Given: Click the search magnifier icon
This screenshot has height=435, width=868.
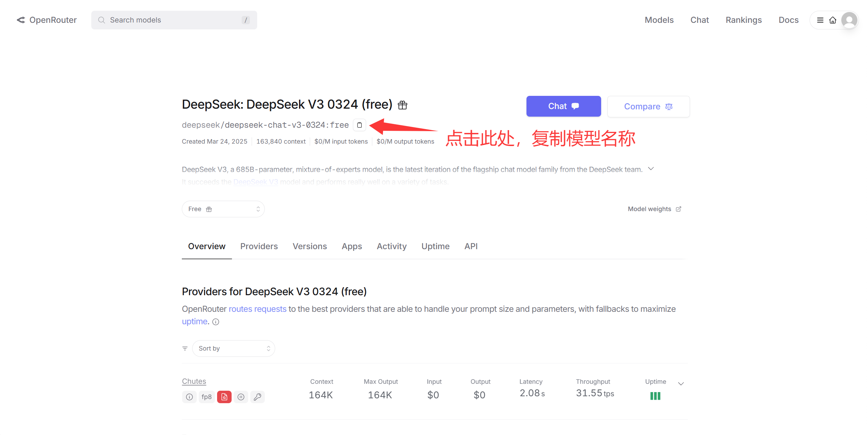Looking at the screenshot, I should (101, 20).
